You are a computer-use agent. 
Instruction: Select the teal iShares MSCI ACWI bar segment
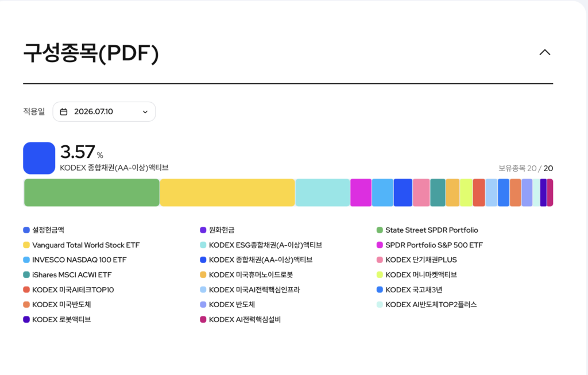(x=438, y=193)
